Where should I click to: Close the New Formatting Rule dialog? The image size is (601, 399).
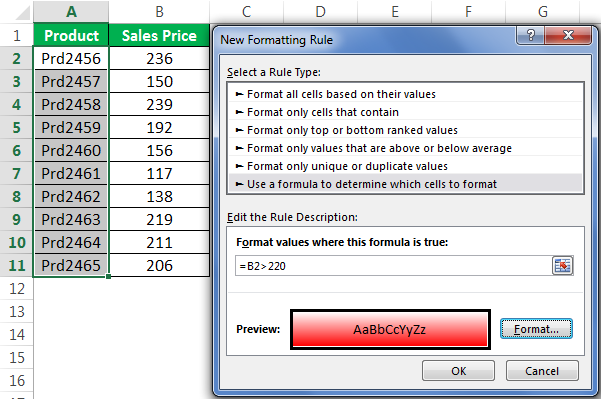(x=568, y=35)
